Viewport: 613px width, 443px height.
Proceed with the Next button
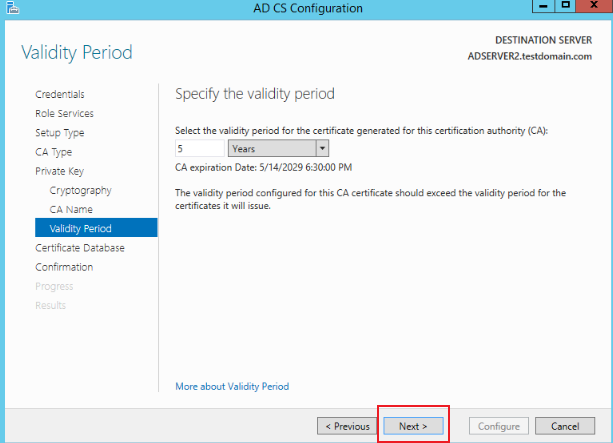pyautogui.click(x=414, y=426)
